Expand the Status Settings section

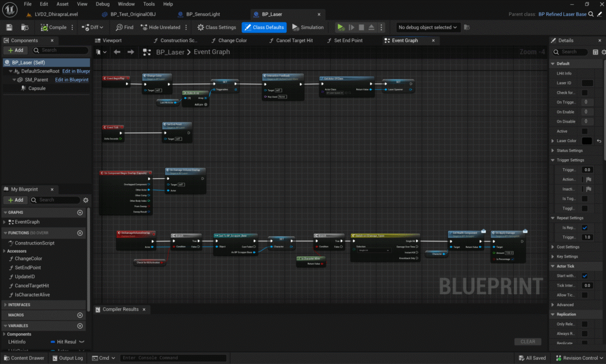coord(553,151)
